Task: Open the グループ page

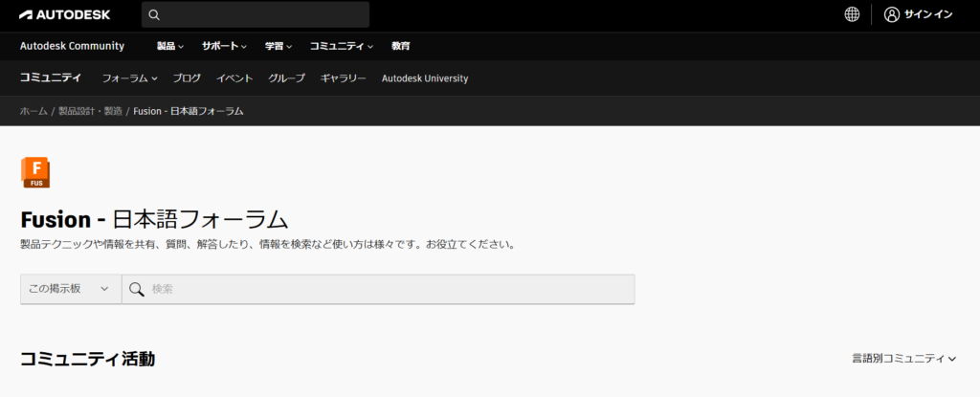Action: 287,78
